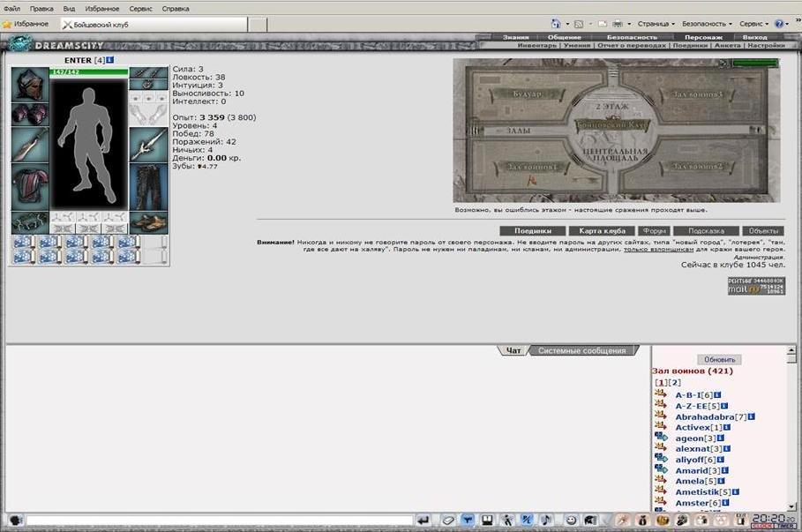Open the Знания game menu
802x532 pixels.
pos(515,37)
